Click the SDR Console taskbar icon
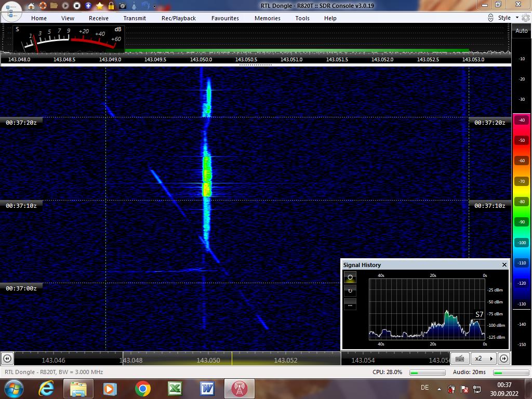The width and height of the screenshot is (532, 399). pos(239,389)
